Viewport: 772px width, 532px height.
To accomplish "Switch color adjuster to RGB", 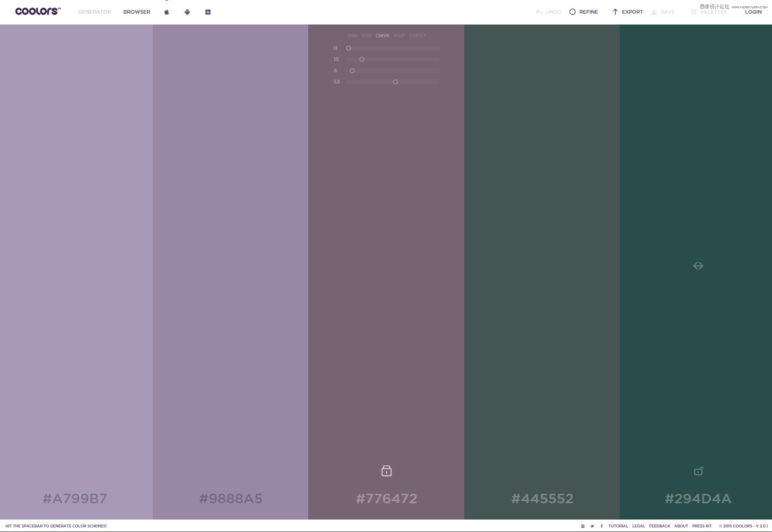I will click(x=366, y=36).
